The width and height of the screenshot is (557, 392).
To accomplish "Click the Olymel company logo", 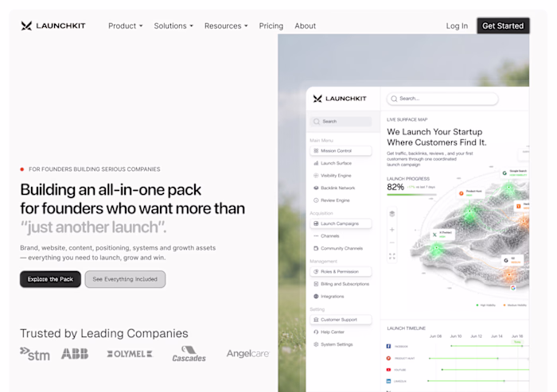I will [x=130, y=354].
